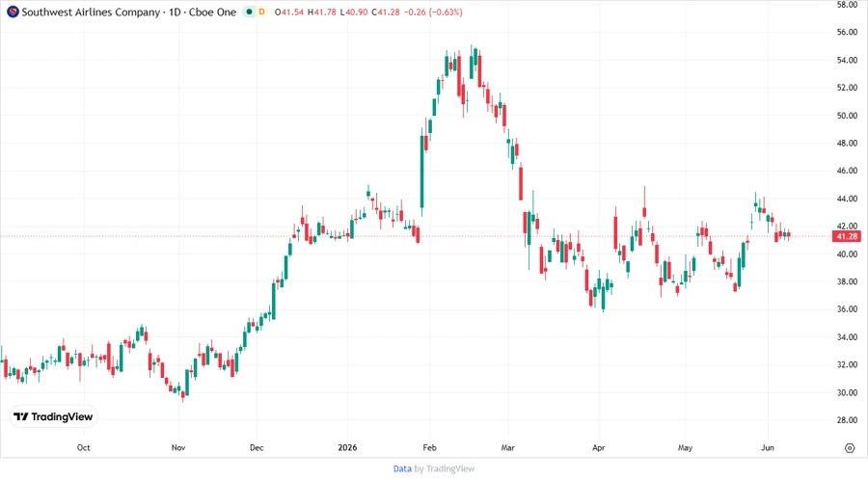Click the 'by TradingView' attribution text
868x480 pixels.
pos(445,468)
